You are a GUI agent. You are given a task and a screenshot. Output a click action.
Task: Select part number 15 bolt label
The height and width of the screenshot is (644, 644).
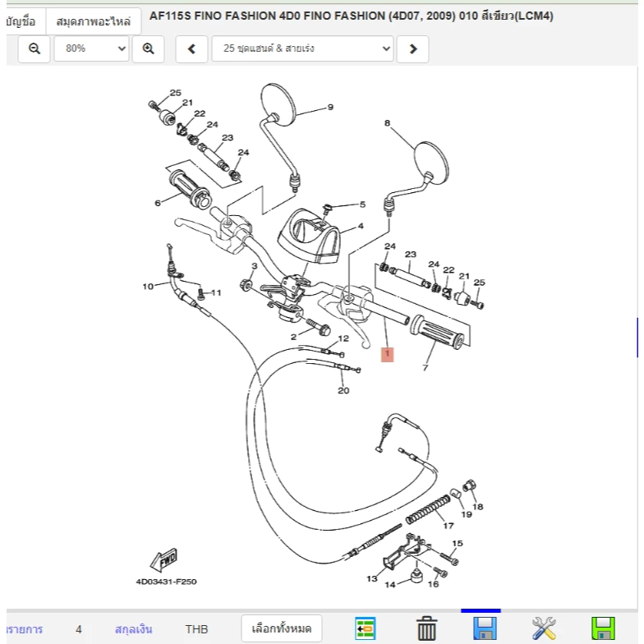pyautogui.click(x=458, y=544)
